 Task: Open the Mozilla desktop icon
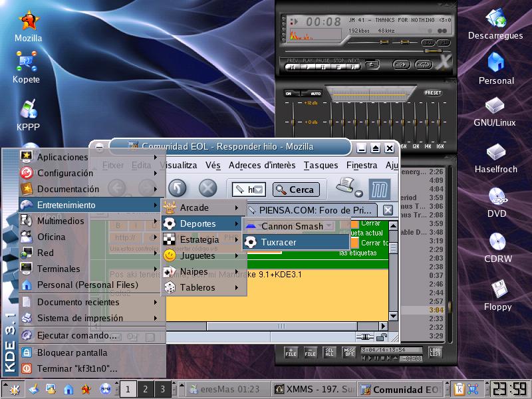pyautogui.click(x=28, y=21)
